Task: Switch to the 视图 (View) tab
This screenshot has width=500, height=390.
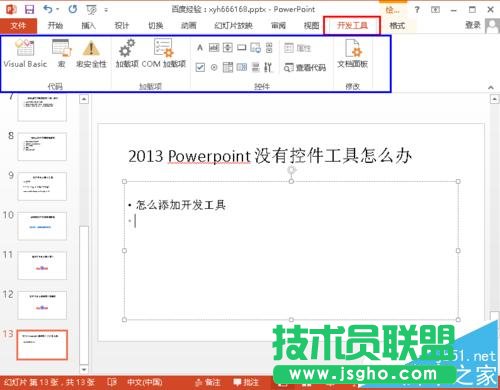Action: click(x=311, y=26)
